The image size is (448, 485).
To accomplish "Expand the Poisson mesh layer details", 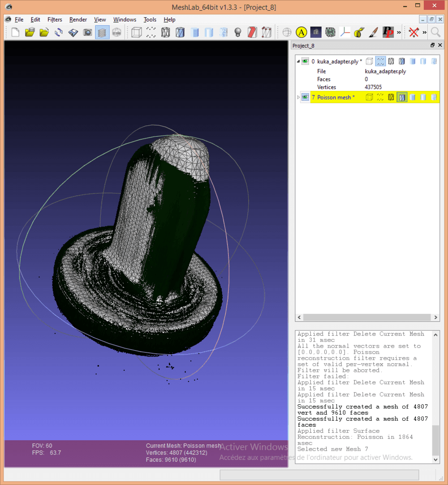I will [x=298, y=97].
